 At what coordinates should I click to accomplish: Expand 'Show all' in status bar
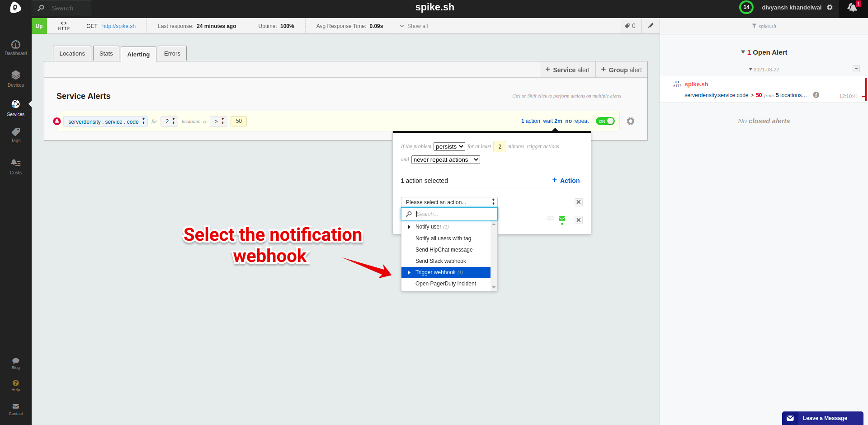[414, 26]
